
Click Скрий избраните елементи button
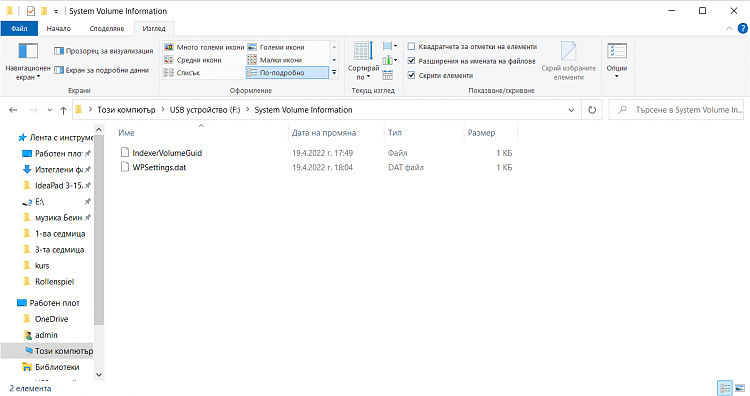[569, 61]
